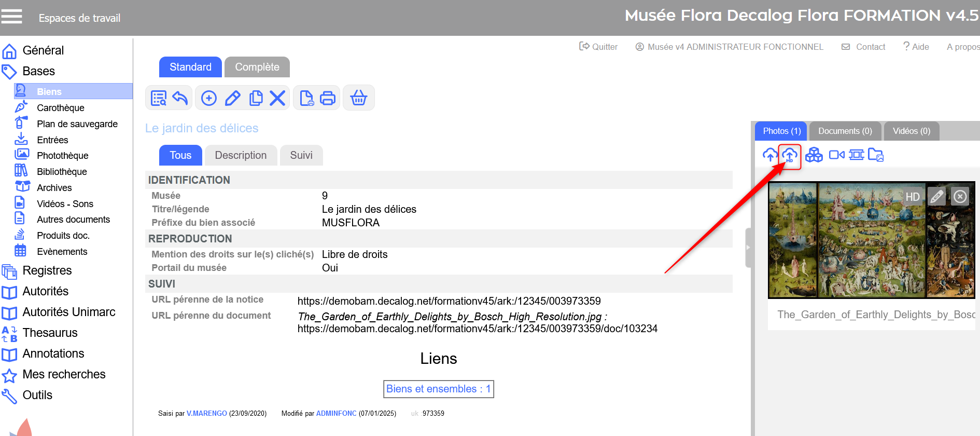The height and width of the screenshot is (436, 980).
Task: Select the Description tab
Action: click(x=241, y=155)
